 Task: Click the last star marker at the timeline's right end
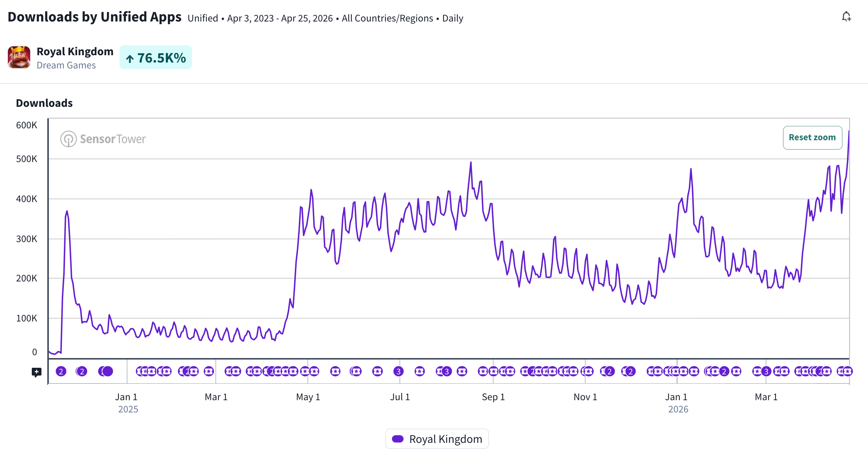[x=847, y=371]
